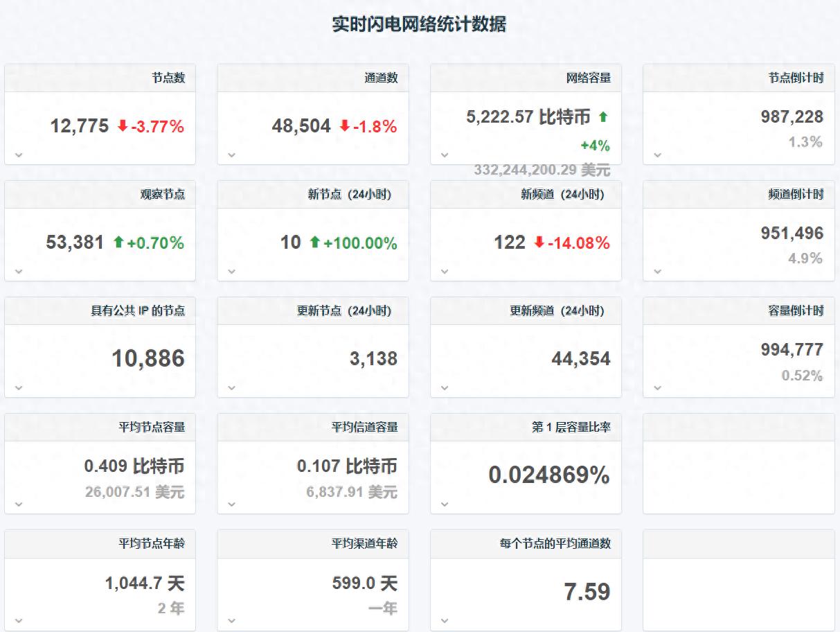
Task: Expand the chevron in the 更新频道 (24小时) card
Action: tap(445, 387)
